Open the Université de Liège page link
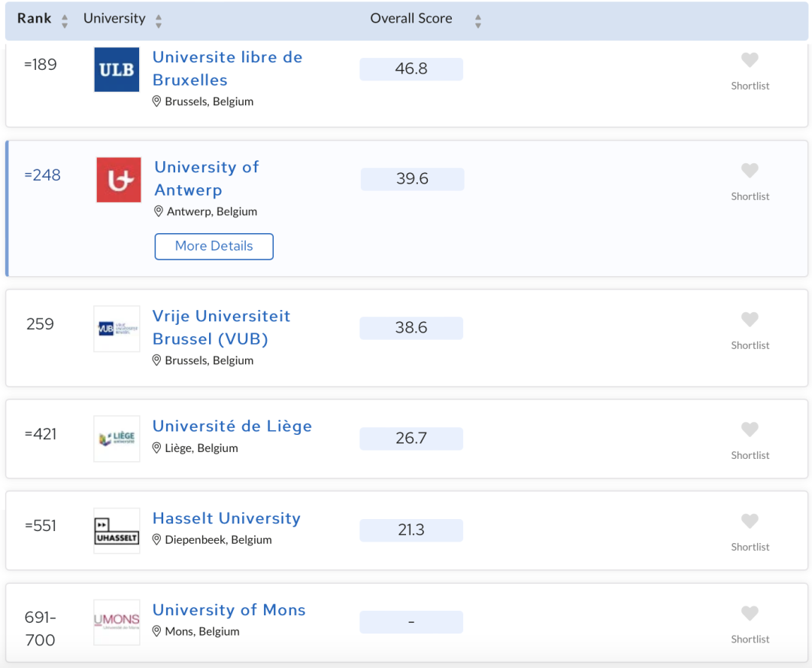 (x=232, y=426)
